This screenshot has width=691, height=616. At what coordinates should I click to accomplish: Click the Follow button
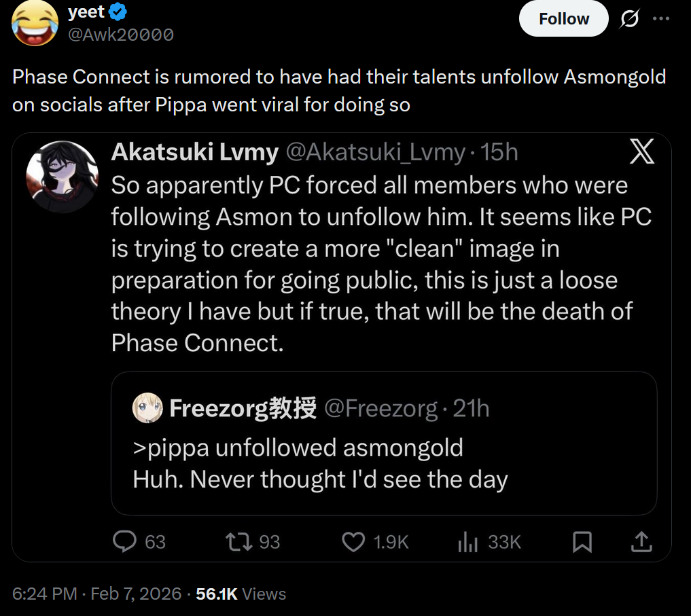point(563,19)
